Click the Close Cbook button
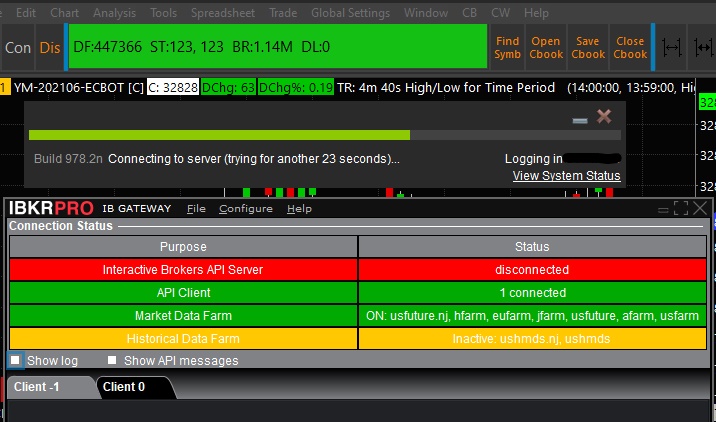The height and width of the screenshot is (422, 716). coord(630,47)
